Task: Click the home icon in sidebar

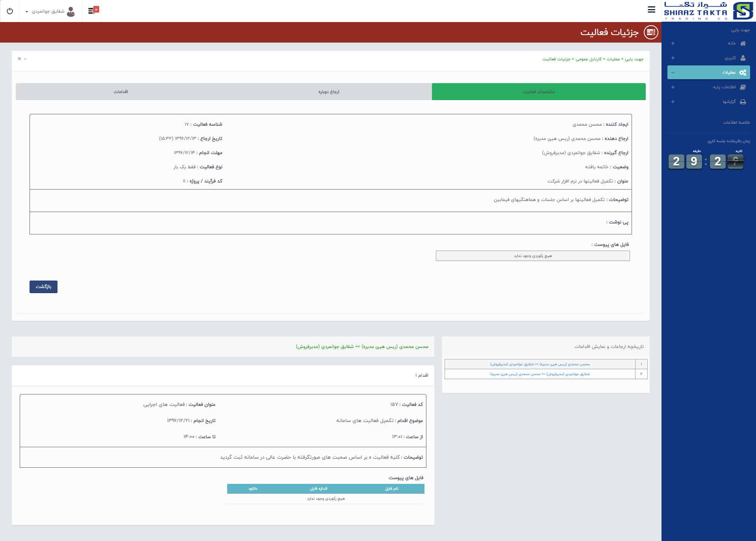Action: (743, 43)
